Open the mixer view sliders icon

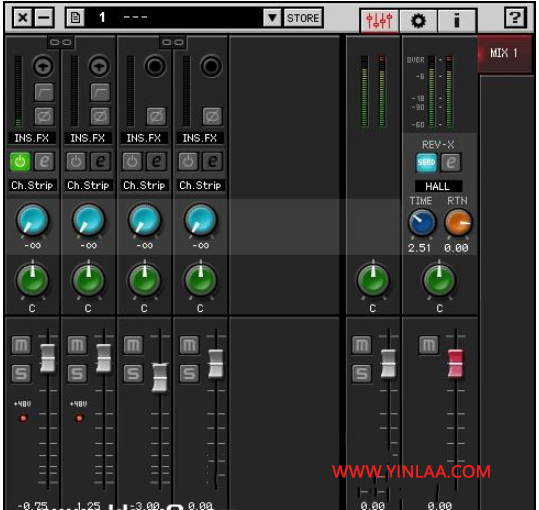point(379,21)
